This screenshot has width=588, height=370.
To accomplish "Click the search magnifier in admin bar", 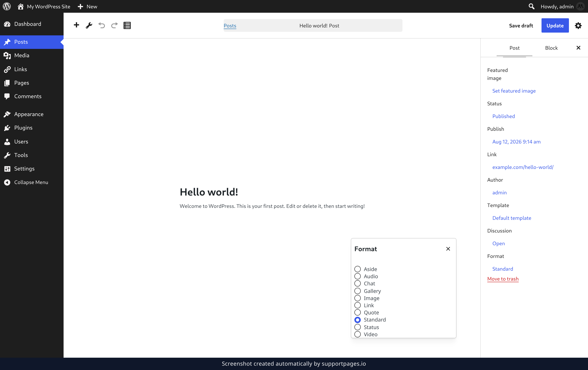I will pyautogui.click(x=531, y=6).
